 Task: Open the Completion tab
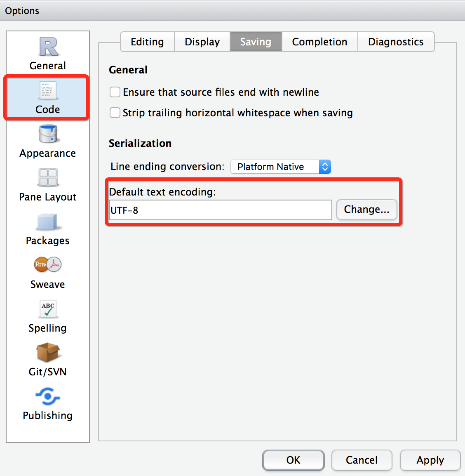tap(319, 42)
